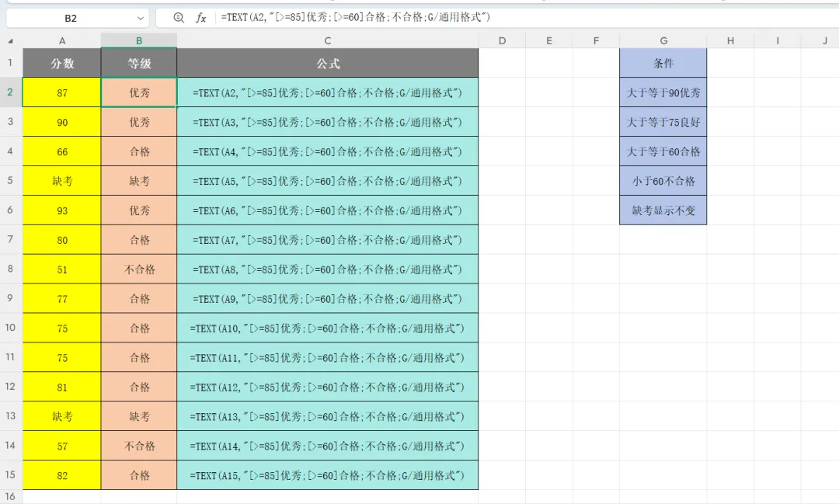Click 缺考 in column A row 5
This screenshot has width=839, height=504.
pyautogui.click(x=62, y=181)
